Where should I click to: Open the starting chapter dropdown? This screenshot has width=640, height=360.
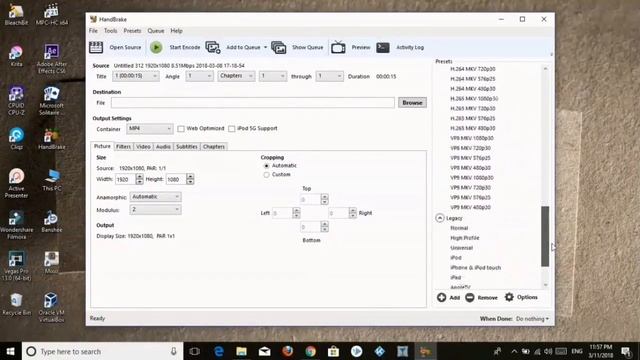273,76
